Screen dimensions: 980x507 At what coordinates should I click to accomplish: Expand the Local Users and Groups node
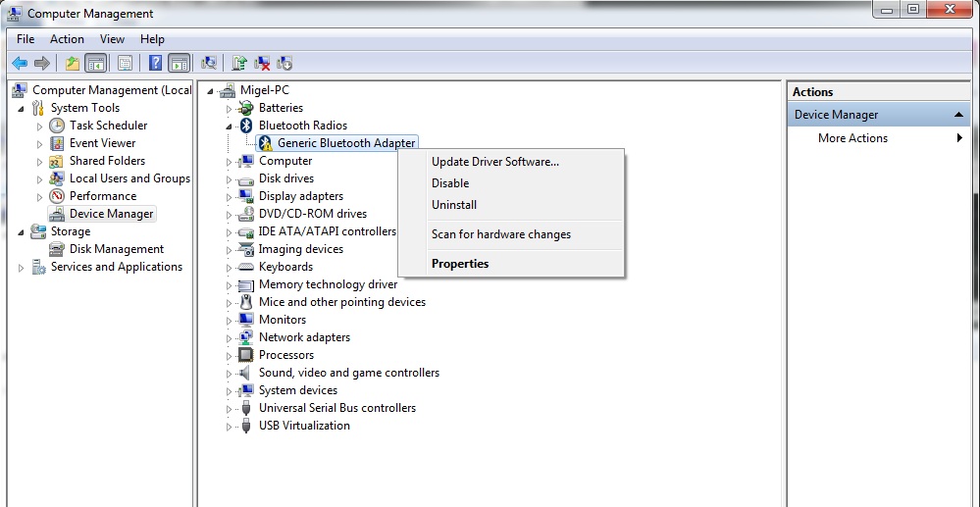click(40, 179)
